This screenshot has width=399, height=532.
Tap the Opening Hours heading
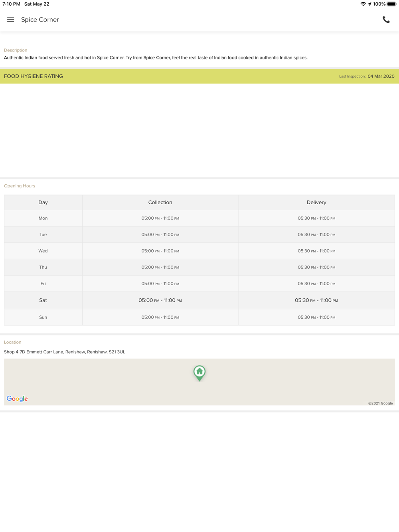(x=20, y=186)
